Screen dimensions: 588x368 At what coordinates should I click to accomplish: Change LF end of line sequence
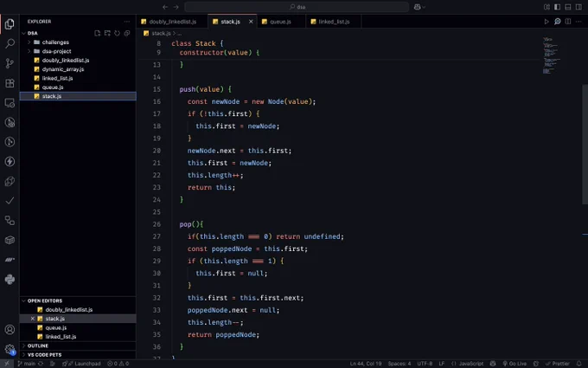(x=442, y=364)
